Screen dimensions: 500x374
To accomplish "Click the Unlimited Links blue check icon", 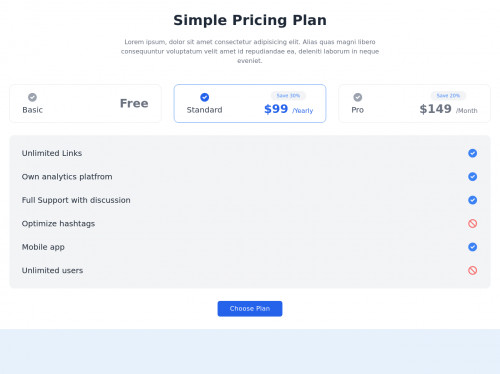I will click(x=472, y=153).
